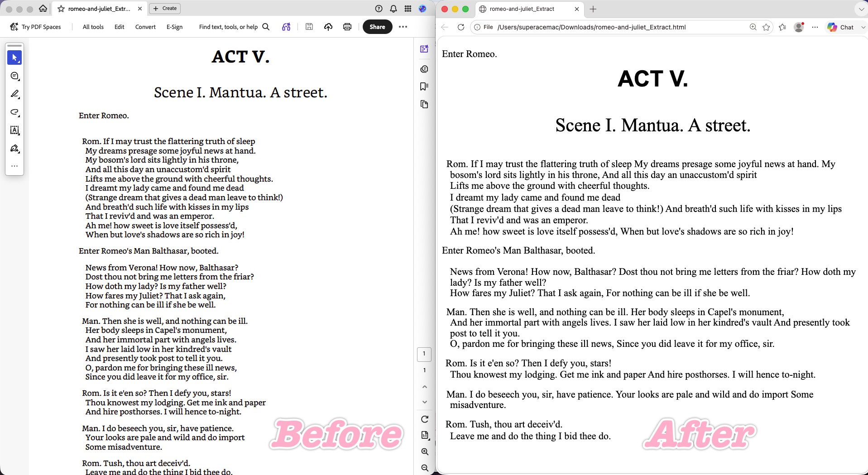Viewport: 868px width, 475px height.
Task: Open Acrobat notifications bell
Action: tap(393, 9)
